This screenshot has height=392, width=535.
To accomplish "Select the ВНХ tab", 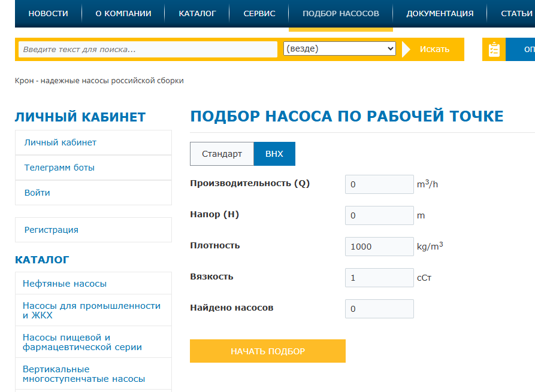I will tap(274, 153).
